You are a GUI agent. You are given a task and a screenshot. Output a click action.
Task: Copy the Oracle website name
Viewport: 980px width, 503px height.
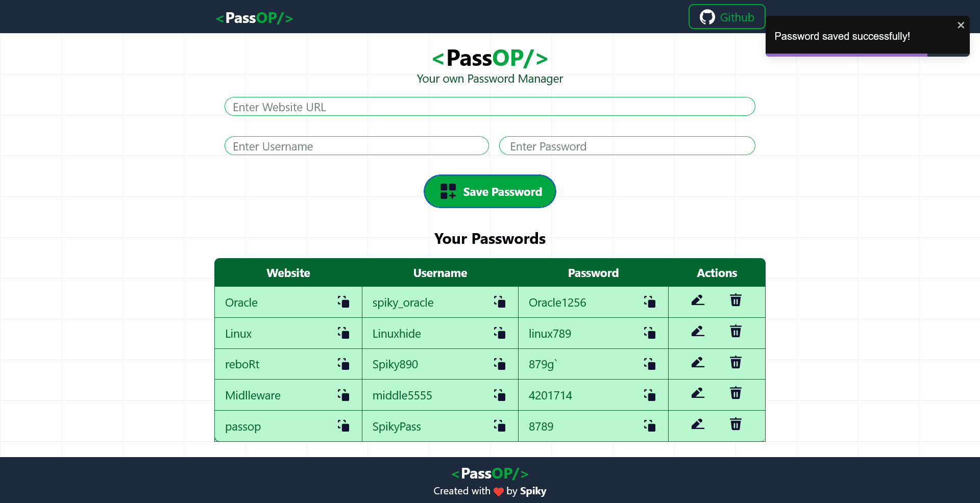coord(344,302)
